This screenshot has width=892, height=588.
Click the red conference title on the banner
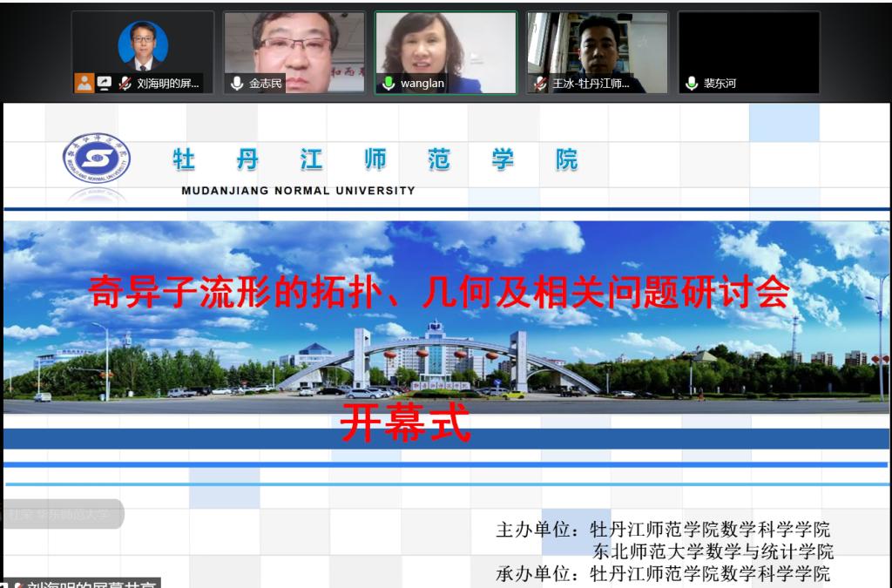(x=439, y=293)
